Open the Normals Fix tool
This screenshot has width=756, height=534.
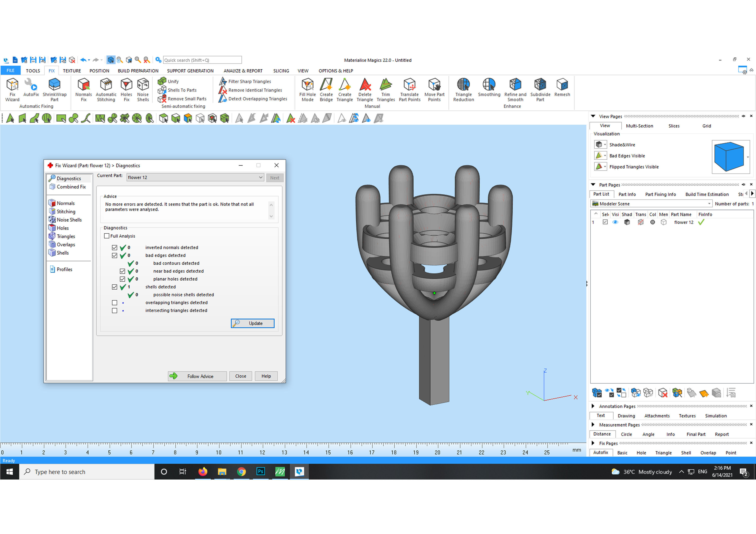[83, 85]
